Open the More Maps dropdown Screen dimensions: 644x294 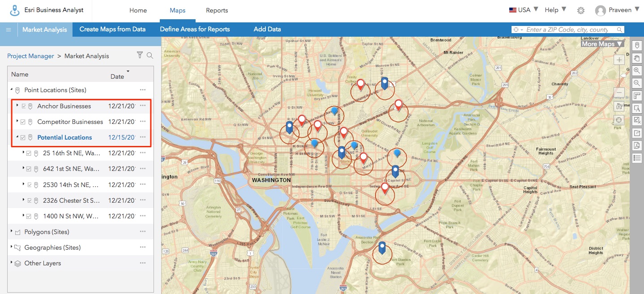(x=602, y=44)
